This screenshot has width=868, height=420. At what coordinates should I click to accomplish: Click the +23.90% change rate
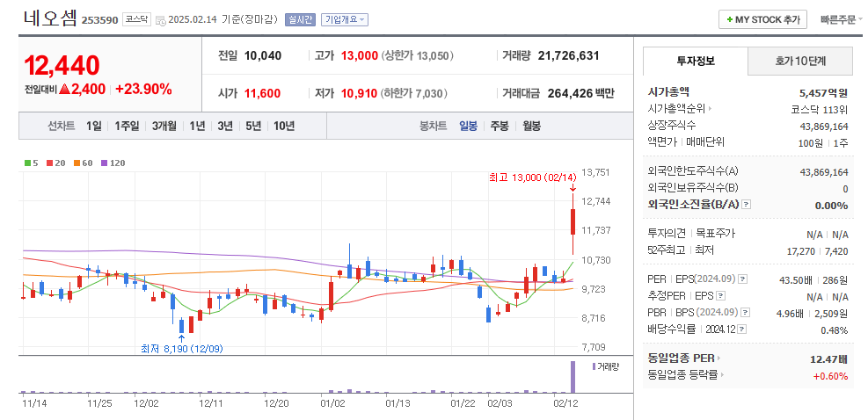(143, 89)
